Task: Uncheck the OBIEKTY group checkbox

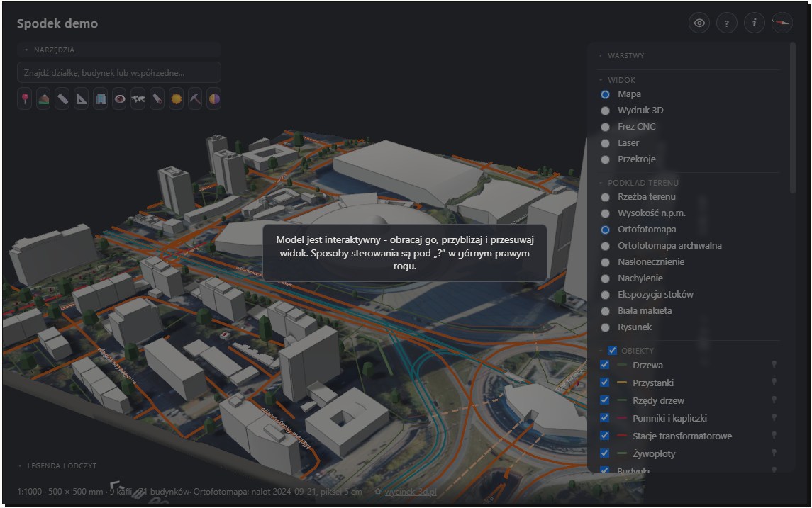Action: point(612,350)
